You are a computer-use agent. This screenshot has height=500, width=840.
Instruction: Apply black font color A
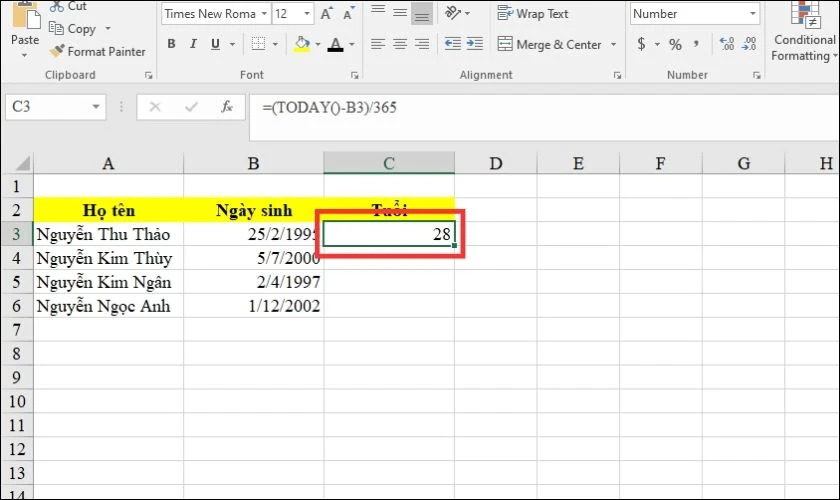pos(335,44)
